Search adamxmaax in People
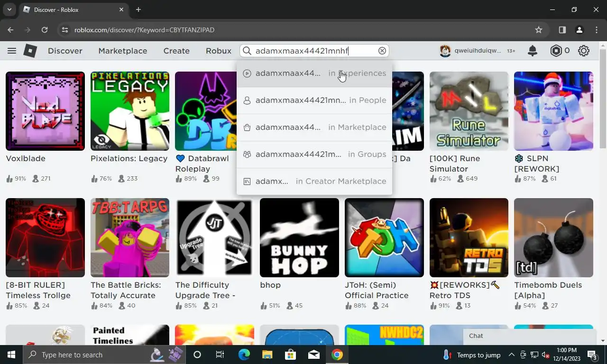The height and width of the screenshot is (364, 607). click(x=314, y=100)
